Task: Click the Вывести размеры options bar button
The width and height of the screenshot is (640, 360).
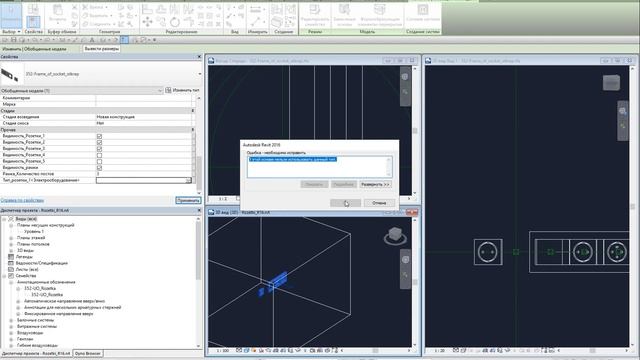Action: (x=102, y=49)
